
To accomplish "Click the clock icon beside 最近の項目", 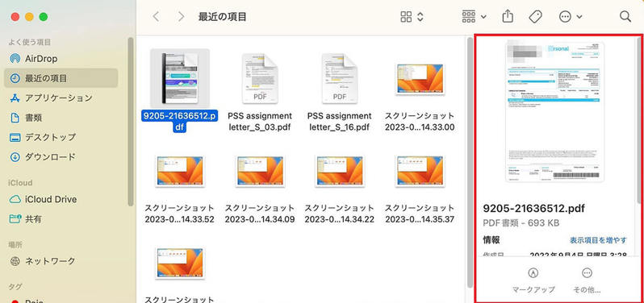I will [15, 78].
